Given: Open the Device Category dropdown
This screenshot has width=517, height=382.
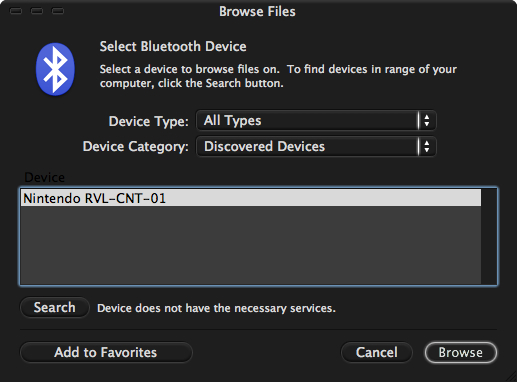Looking at the screenshot, I should point(316,146).
